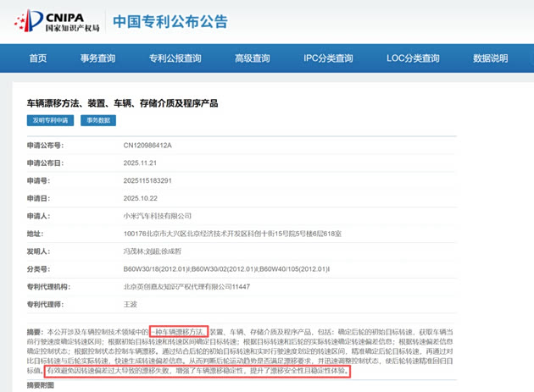534x392 pixels.
Task: Go to the 首页 navigation tab
Action: [x=38, y=58]
